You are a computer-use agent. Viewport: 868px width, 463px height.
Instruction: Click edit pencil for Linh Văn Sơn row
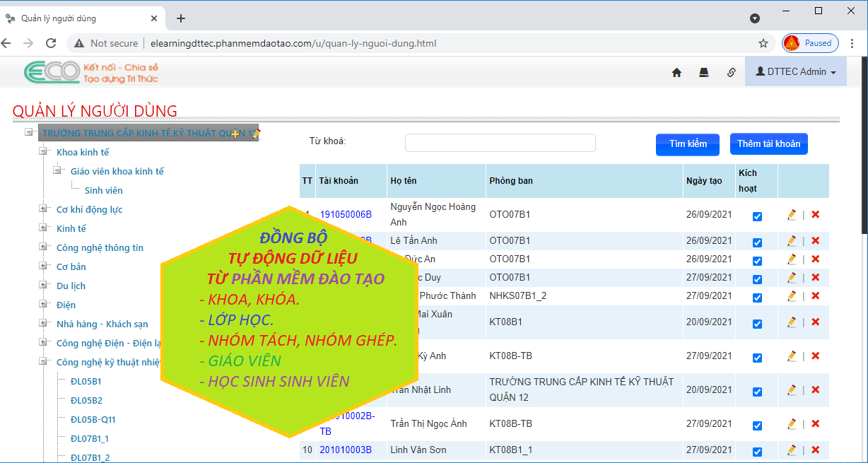pyautogui.click(x=792, y=450)
